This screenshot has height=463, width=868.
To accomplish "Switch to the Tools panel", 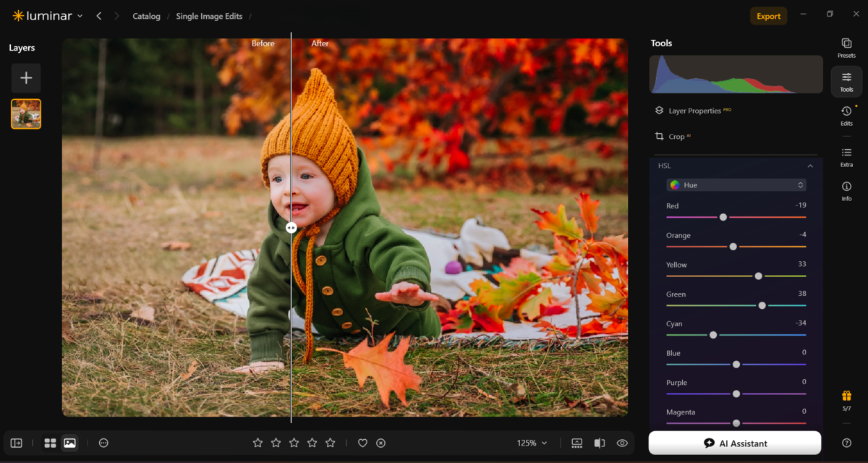I will pyautogui.click(x=846, y=82).
